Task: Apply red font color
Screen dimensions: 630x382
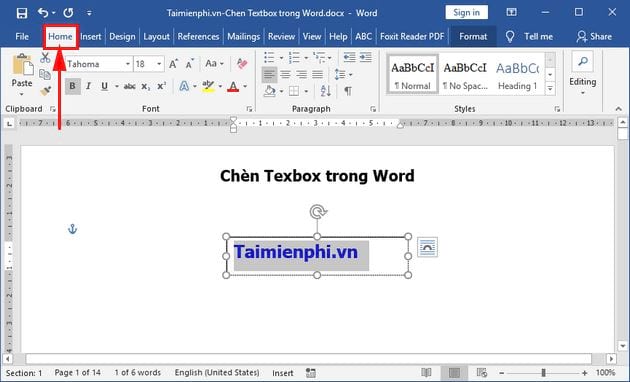Action: (x=233, y=86)
